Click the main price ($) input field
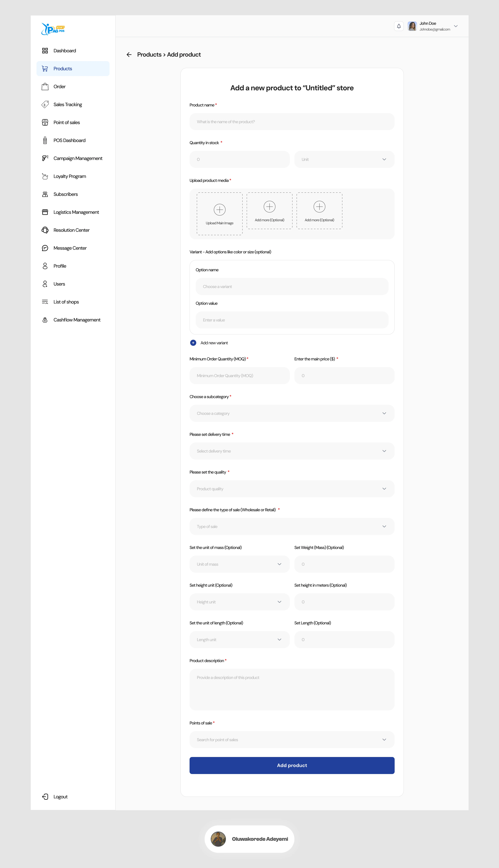 344,376
